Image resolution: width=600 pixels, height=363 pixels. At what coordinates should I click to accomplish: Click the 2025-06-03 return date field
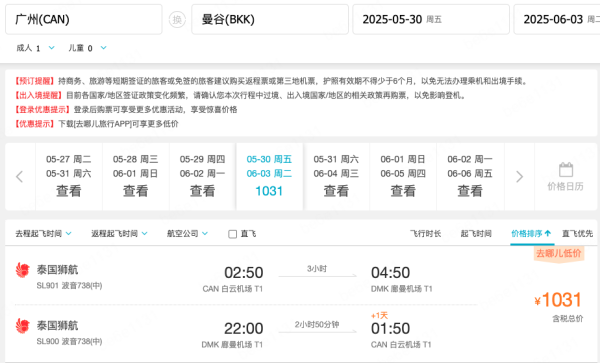(x=557, y=20)
